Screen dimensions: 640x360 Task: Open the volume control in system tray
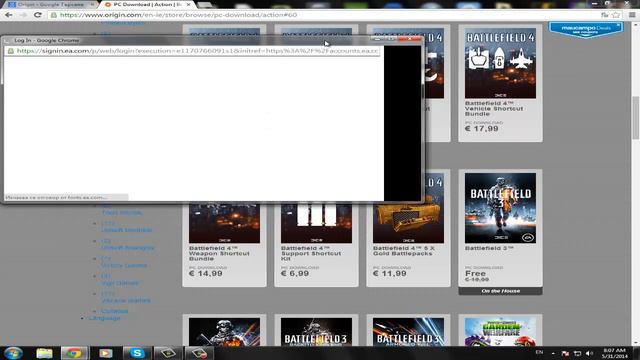(x=589, y=353)
